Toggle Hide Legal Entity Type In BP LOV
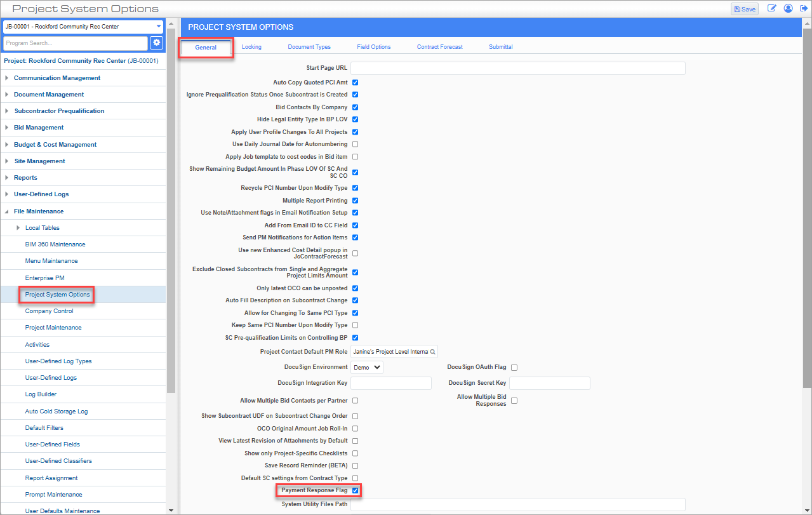The width and height of the screenshot is (812, 515). (356, 119)
